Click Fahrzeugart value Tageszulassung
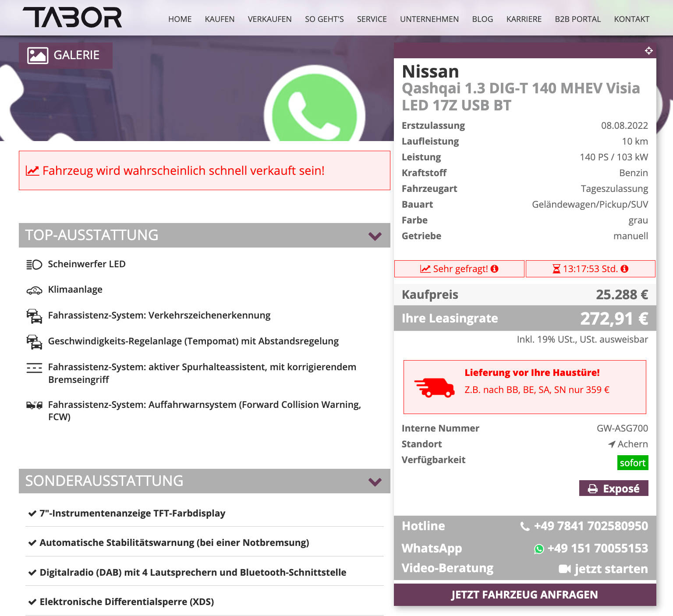This screenshot has width=673, height=616. point(614,189)
